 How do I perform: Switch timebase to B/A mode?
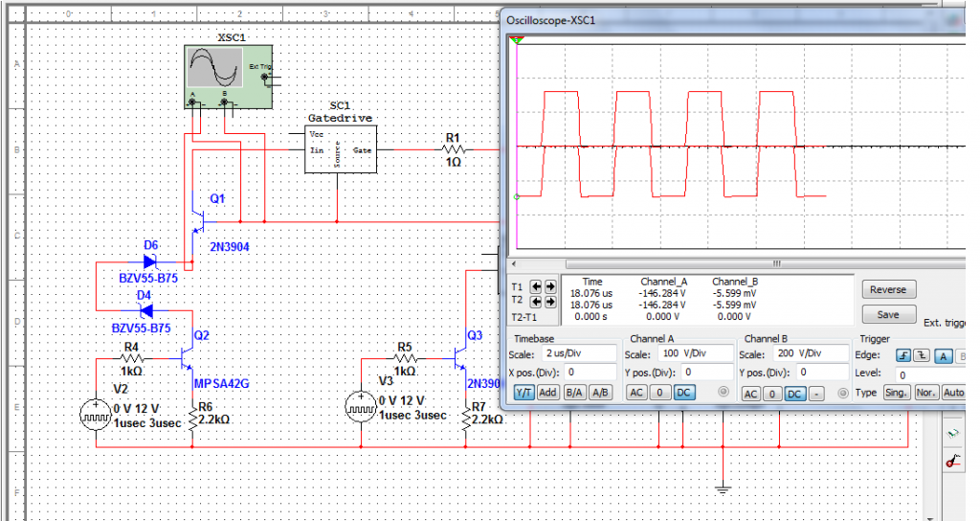pos(574,393)
